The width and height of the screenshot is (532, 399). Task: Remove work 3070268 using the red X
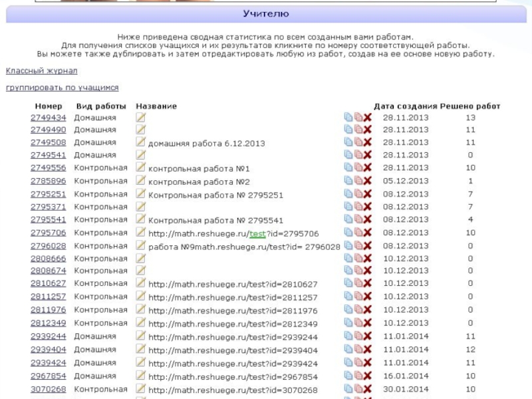tap(367, 390)
